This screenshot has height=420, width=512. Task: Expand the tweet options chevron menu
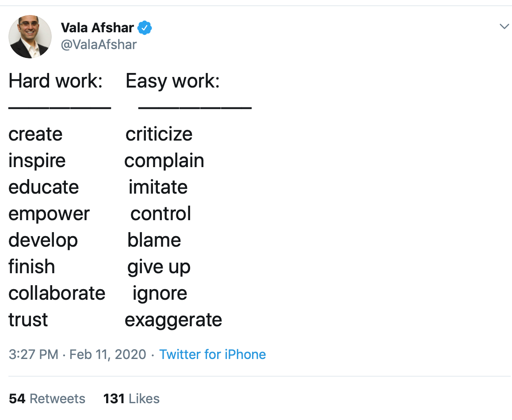tap(504, 26)
